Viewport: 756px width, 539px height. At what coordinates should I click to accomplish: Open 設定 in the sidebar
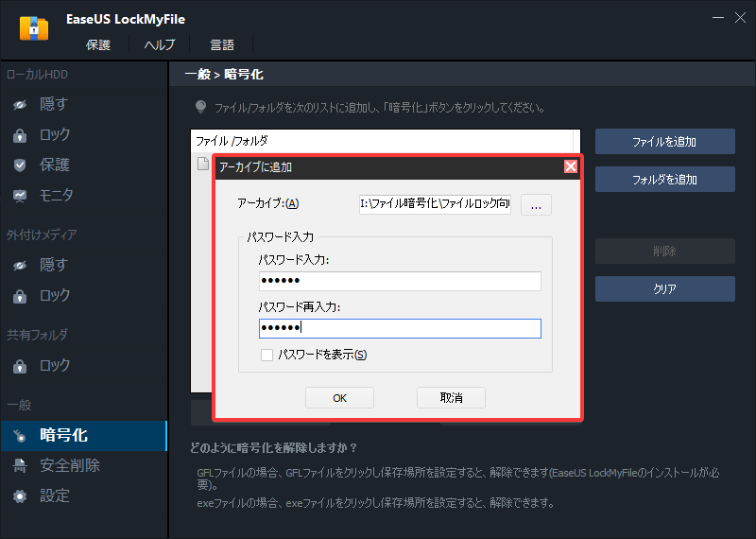click(55, 496)
